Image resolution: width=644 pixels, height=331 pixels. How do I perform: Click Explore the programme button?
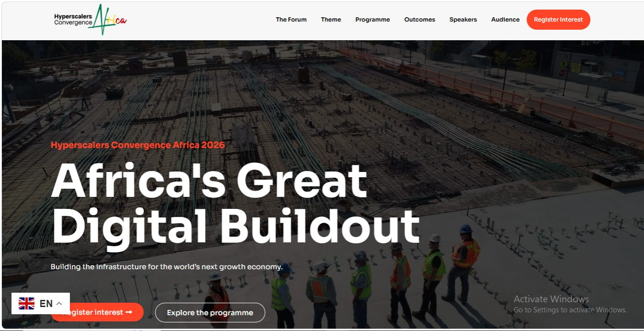pyautogui.click(x=210, y=313)
